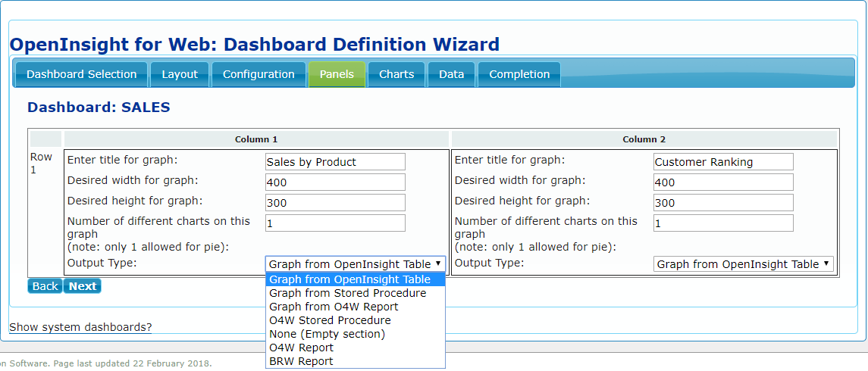Screen dimensions: 868x371
Task: Expand Column 2 Output Type dropdown
Action: tap(743, 264)
